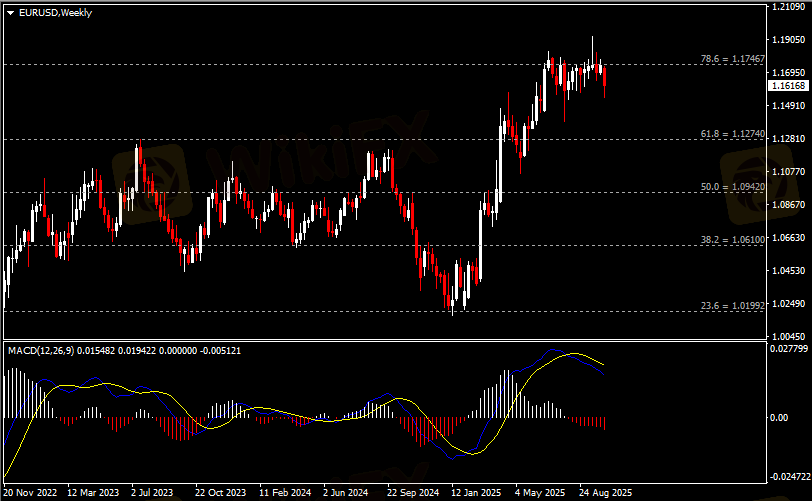Select the 12 Jan 2025 date marker
812x501 pixels.
click(476, 493)
